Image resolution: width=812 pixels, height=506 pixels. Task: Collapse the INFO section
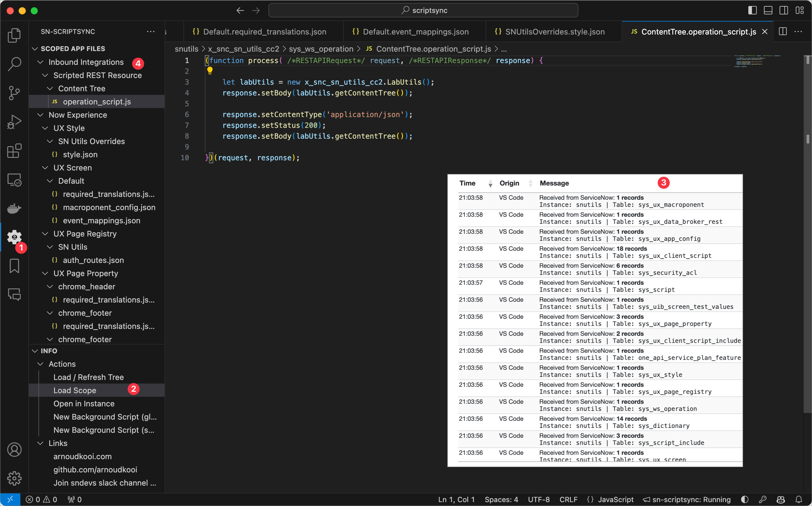(35, 351)
